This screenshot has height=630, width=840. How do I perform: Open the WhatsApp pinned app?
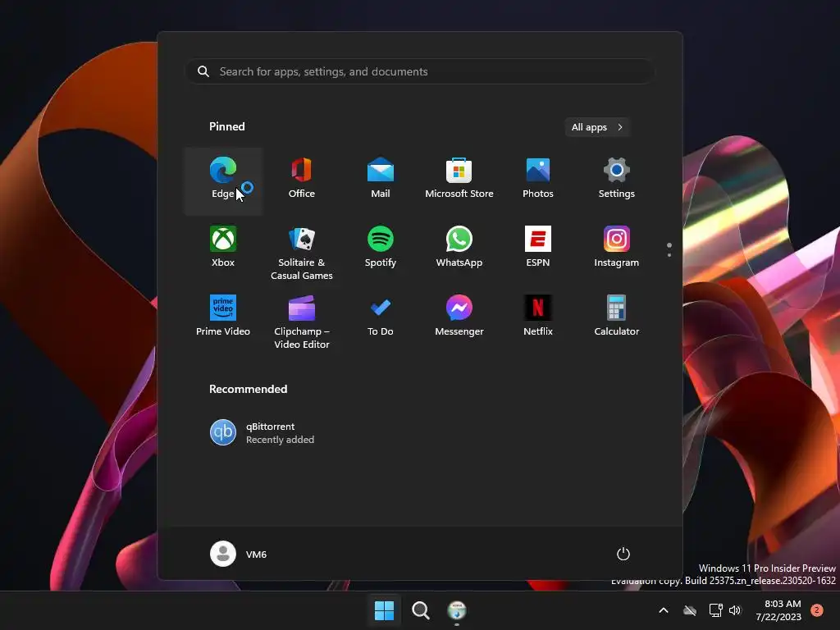459,249
